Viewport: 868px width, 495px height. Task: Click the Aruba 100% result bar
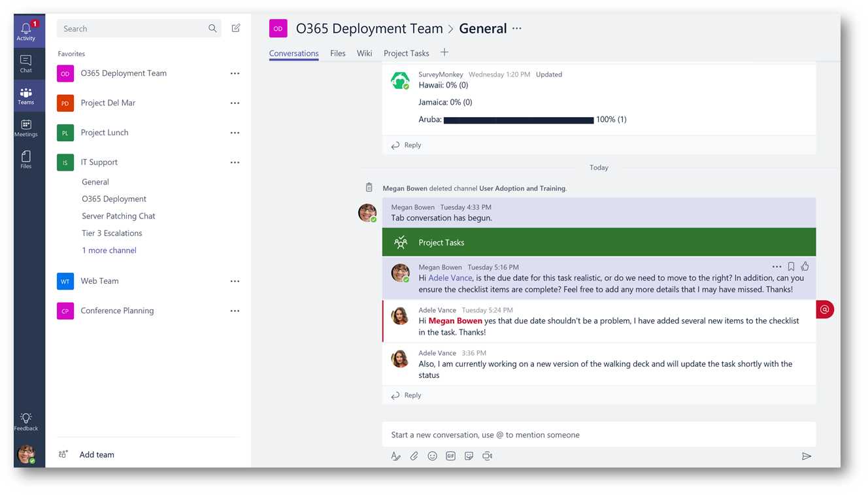518,120
